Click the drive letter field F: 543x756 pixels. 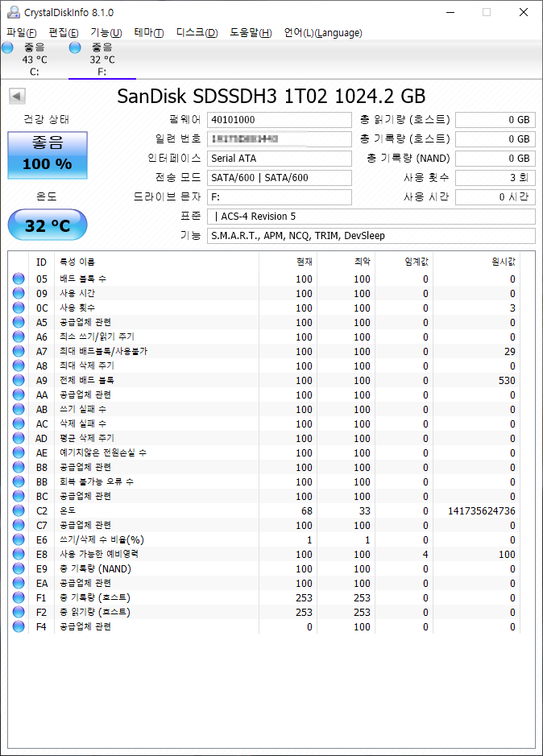(x=280, y=196)
